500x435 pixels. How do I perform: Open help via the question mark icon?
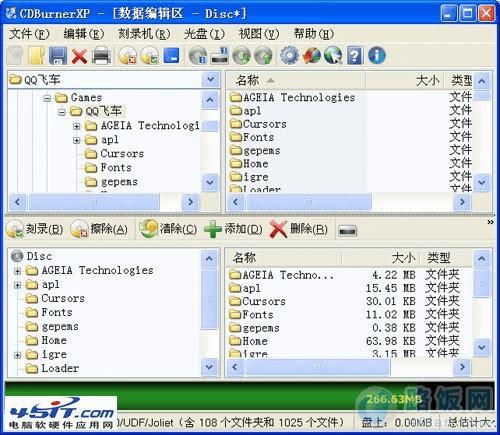pyautogui.click(x=355, y=55)
